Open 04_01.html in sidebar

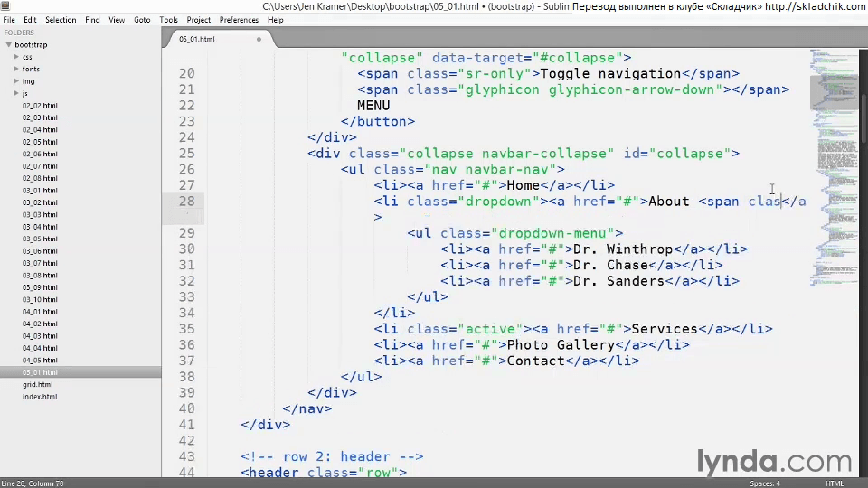[40, 312]
